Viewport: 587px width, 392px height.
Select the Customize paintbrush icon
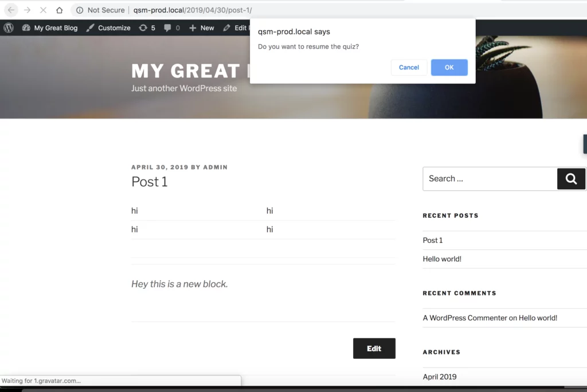coord(89,28)
